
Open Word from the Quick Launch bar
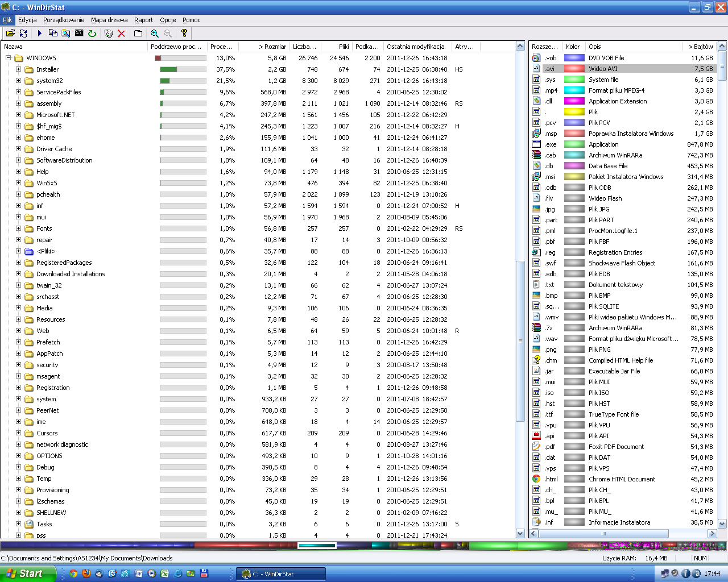(139, 574)
